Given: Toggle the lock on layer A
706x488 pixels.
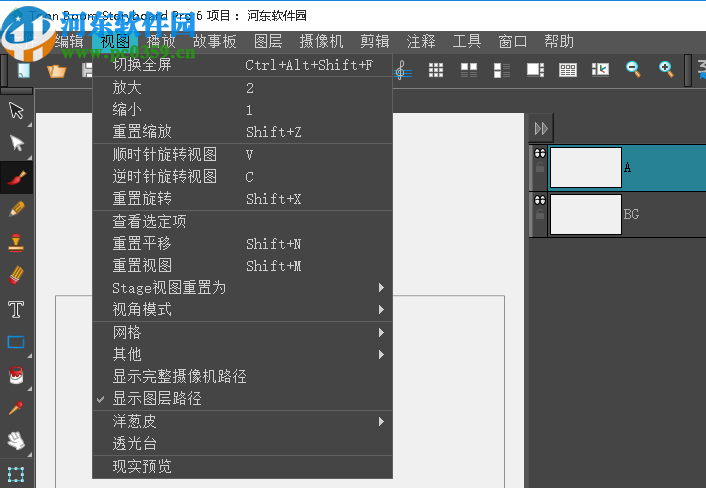Looking at the screenshot, I should pos(539,168).
